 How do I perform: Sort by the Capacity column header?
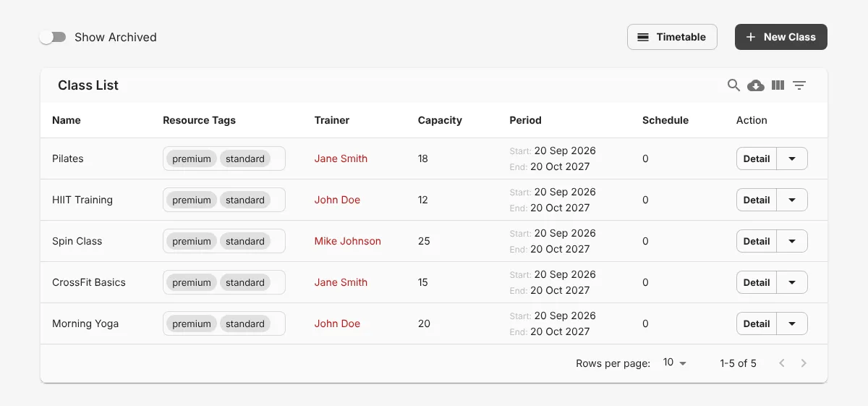pos(440,120)
